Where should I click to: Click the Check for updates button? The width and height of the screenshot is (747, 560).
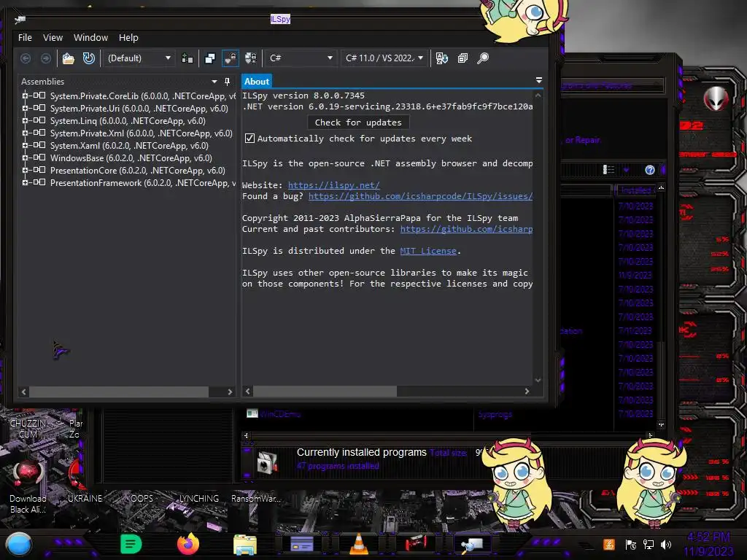[358, 122]
